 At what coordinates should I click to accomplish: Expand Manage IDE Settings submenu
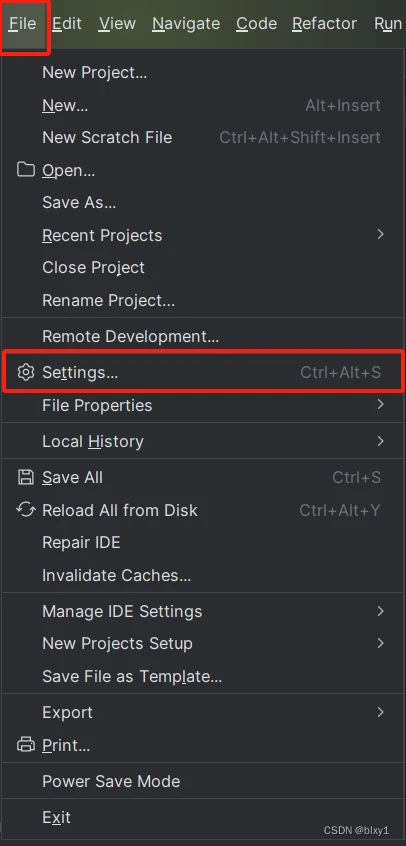click(x=203, y=611)
